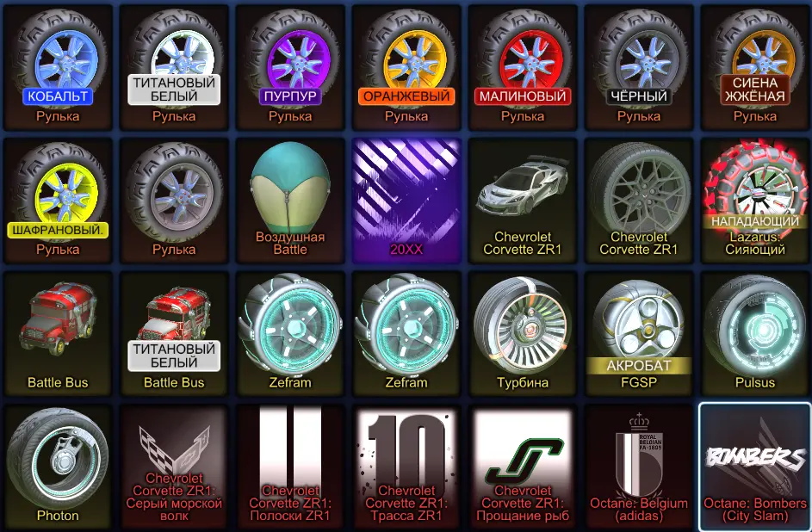The height and width of the screenshot is (532, 812).
Task: Open the Воздушная Battle balloon topper
Action: tap(290, 201)
